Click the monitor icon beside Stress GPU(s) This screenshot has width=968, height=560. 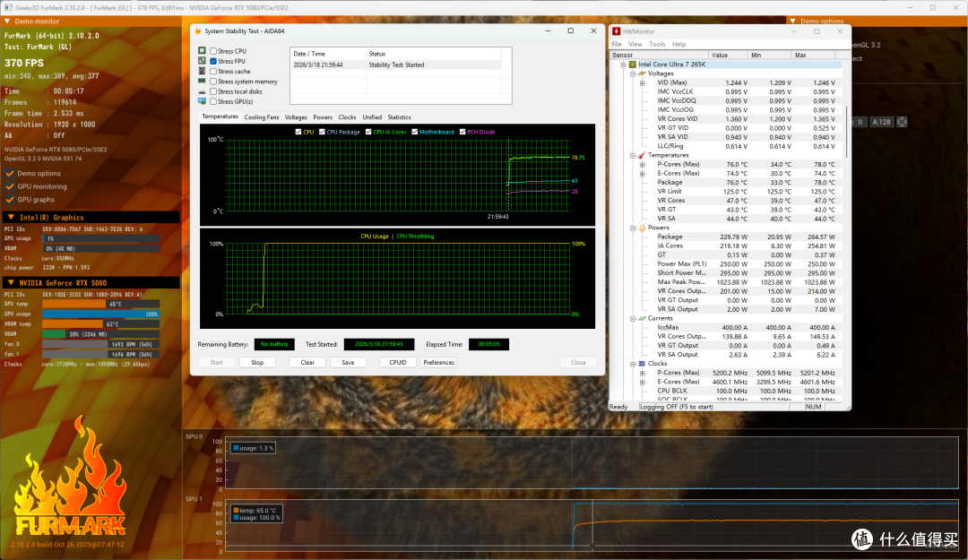pos(202,101)
